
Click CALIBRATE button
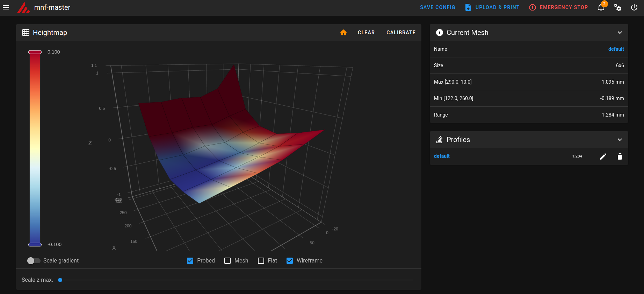pyautogui.click(x=401, y=33)
